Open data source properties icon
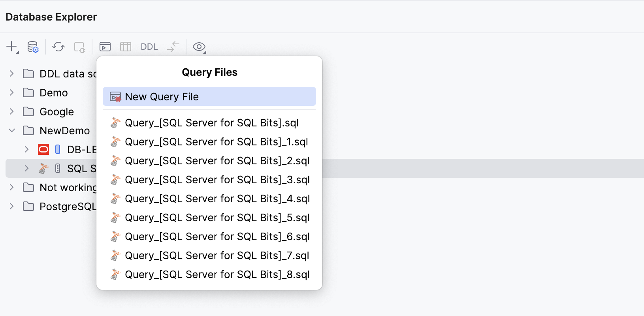The height and width of the screenshot is (316, 644). click(33, 47)
